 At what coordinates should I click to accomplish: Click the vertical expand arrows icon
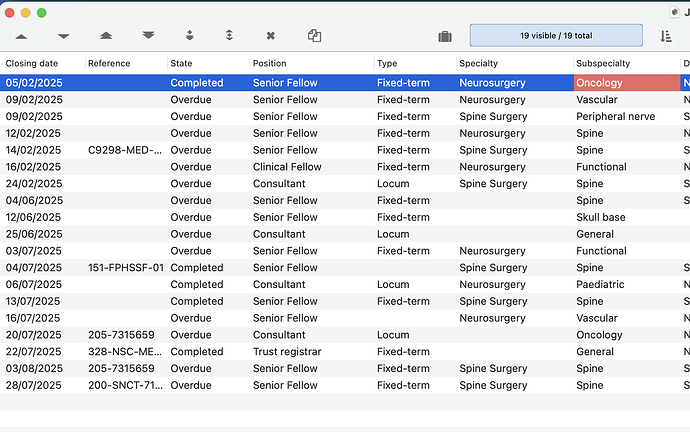229,35
